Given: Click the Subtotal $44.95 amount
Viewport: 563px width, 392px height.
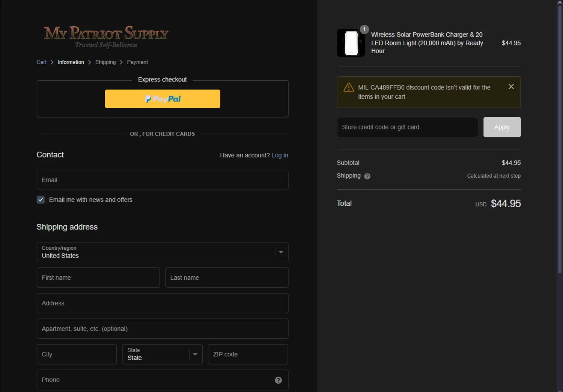Looking at the screenshot, I should 511,163.
